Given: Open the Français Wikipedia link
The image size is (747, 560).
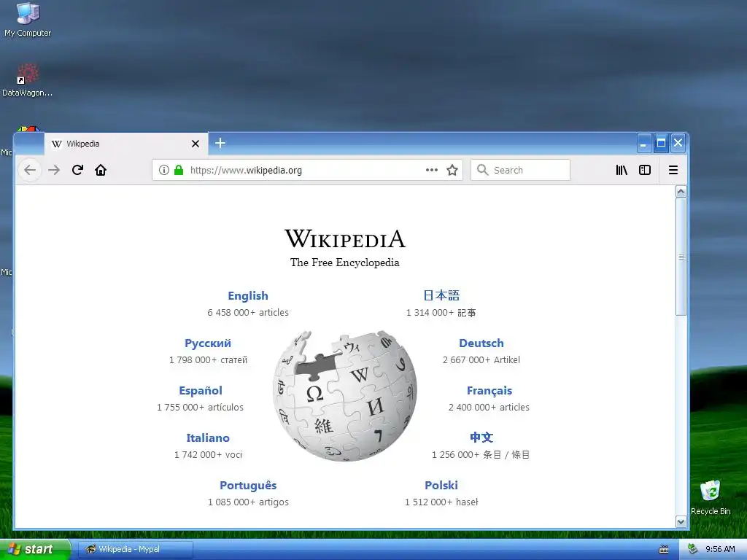Looking at the screenshot, I should coord(489,391).
